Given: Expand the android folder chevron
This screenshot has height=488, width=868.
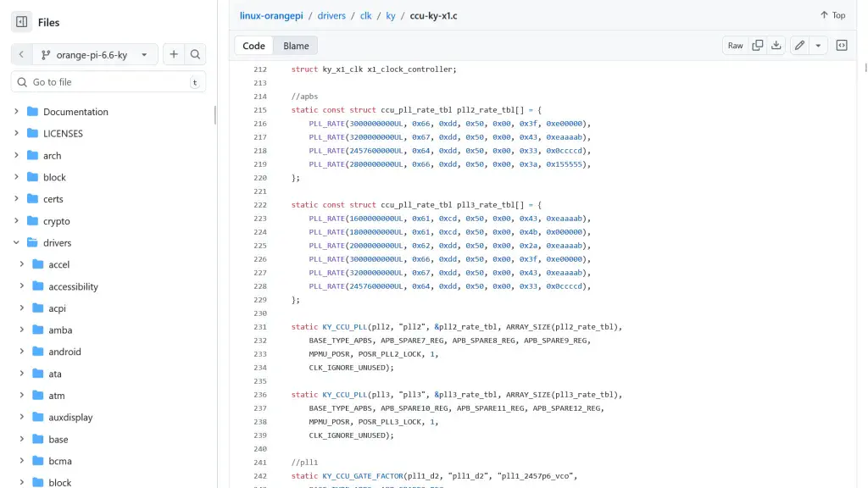Looking at the screenshot, I should 22,352.
